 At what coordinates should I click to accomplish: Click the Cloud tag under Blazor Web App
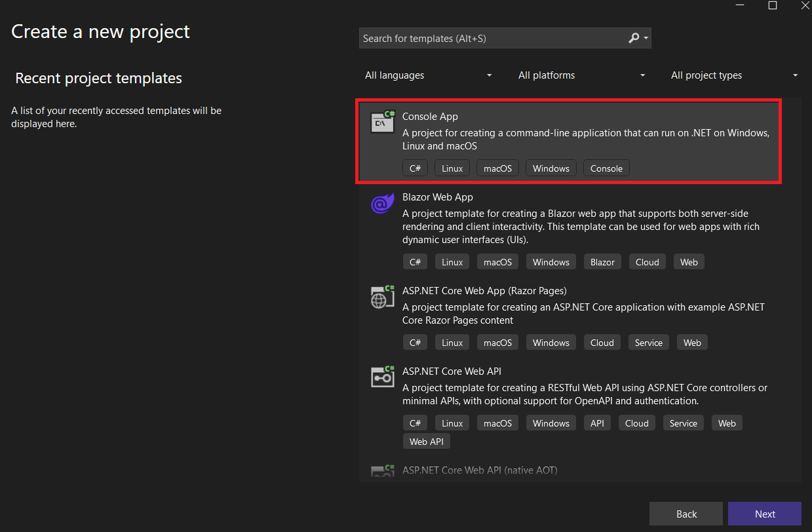[647, 262]
